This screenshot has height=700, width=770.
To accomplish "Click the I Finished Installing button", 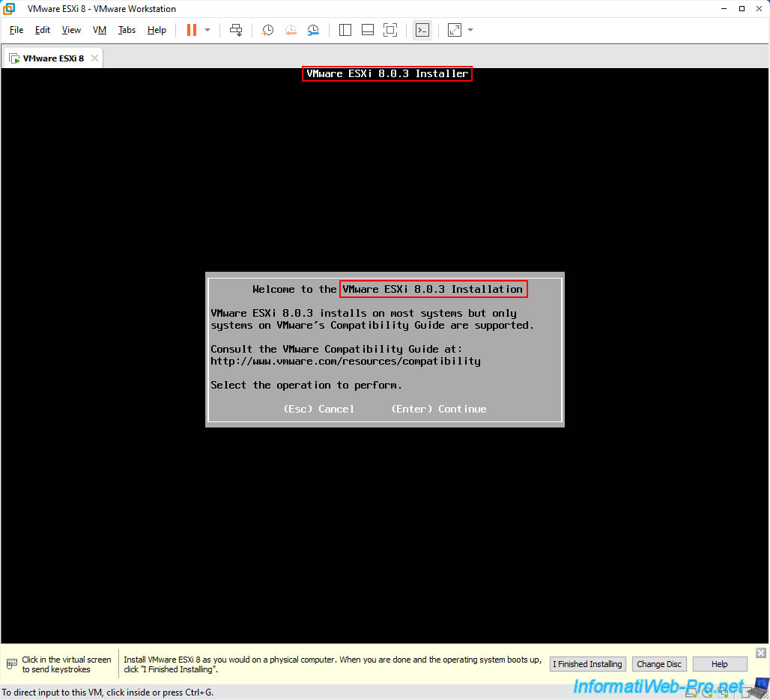I will pyautogui.click(x=587, y=664).
